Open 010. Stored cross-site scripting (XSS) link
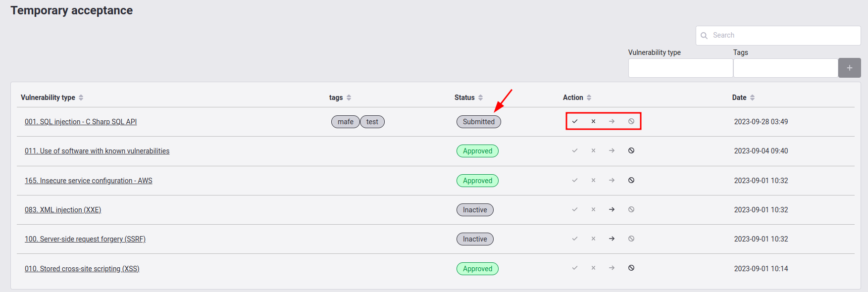 82,269
